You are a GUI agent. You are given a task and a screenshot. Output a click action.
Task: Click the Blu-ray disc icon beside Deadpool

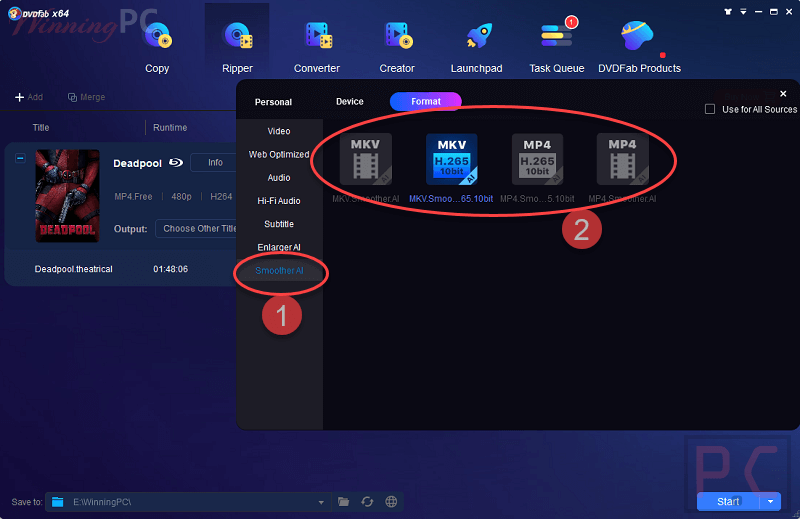pos(176,163)
